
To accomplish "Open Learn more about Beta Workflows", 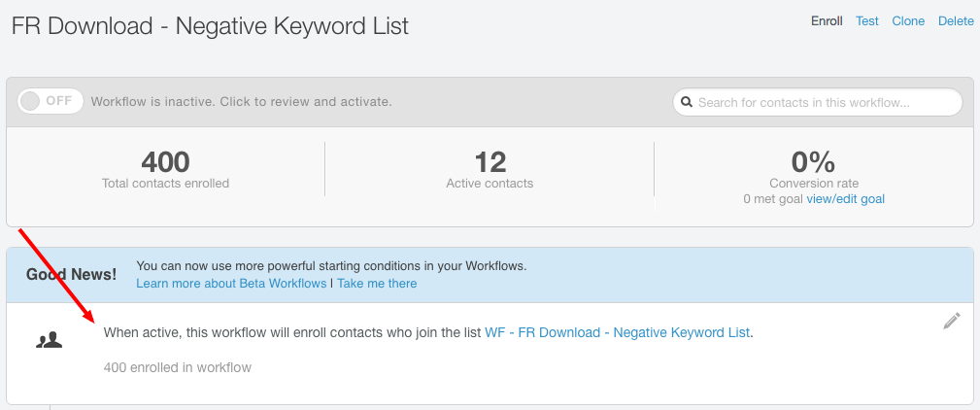I will [231, 284].
